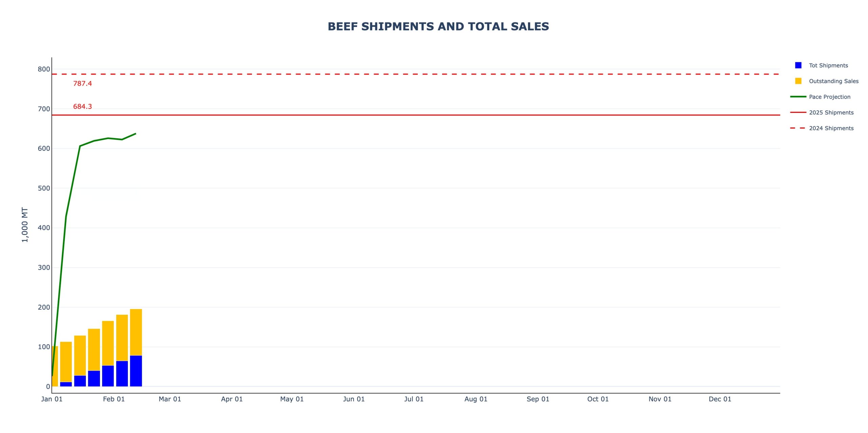
Task: Click the blue segment of the rightmost bar
Action: [136, 371]
